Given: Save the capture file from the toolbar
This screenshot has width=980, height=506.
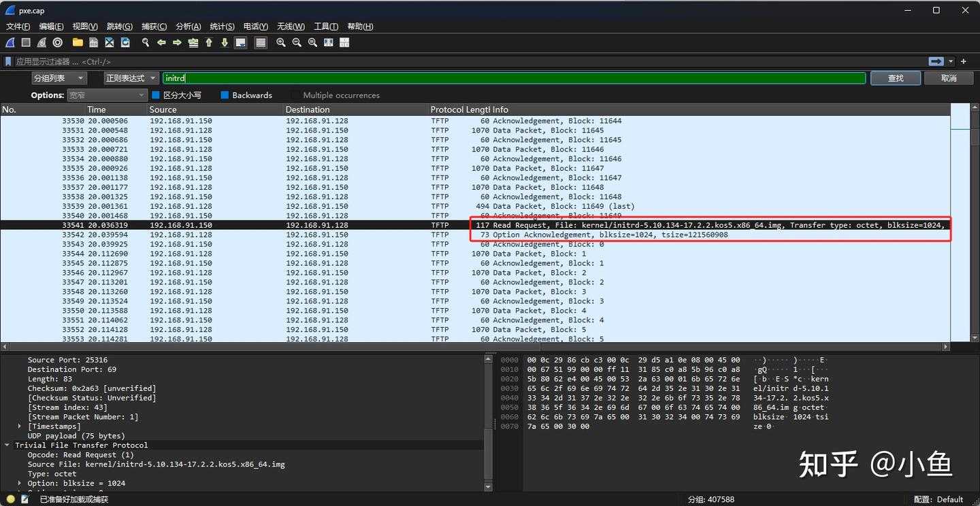Looking at the screenshot, I should pos(93,43).
